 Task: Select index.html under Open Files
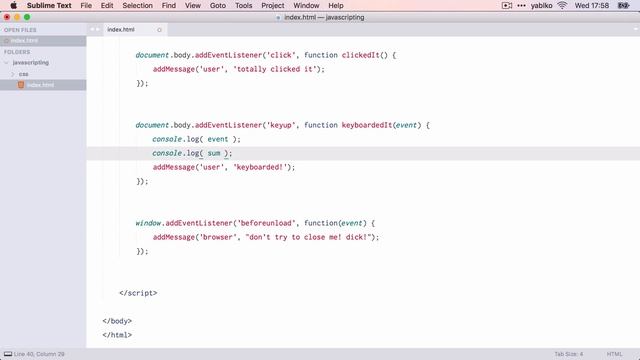click(43, 40)
